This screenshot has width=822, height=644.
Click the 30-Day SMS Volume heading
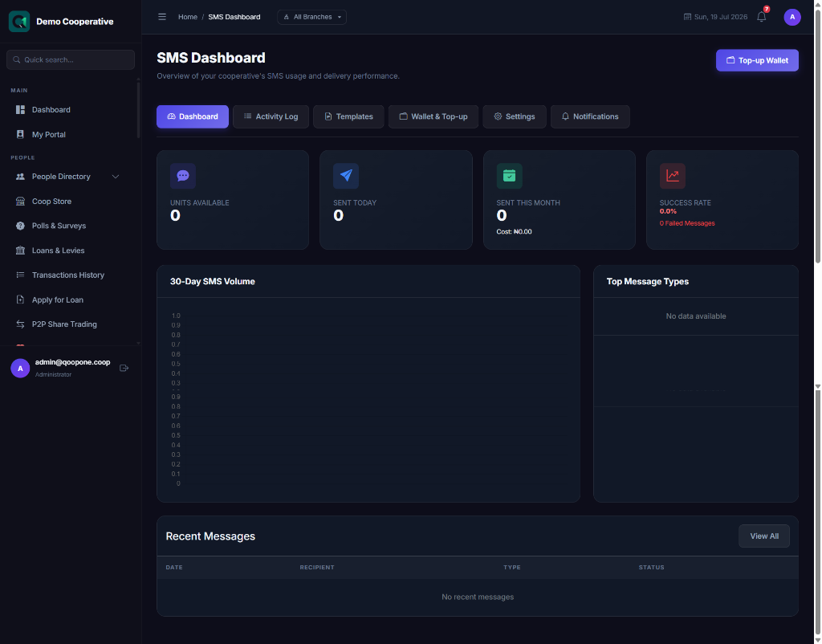pyautogui.click(x=212, y=282)
